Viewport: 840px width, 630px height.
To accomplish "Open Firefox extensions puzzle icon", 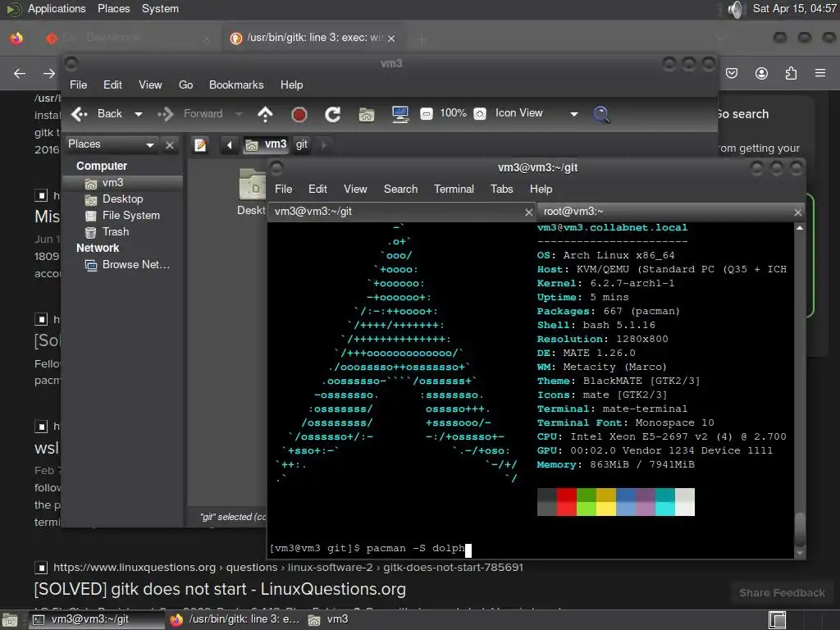I will click(791, 73).
